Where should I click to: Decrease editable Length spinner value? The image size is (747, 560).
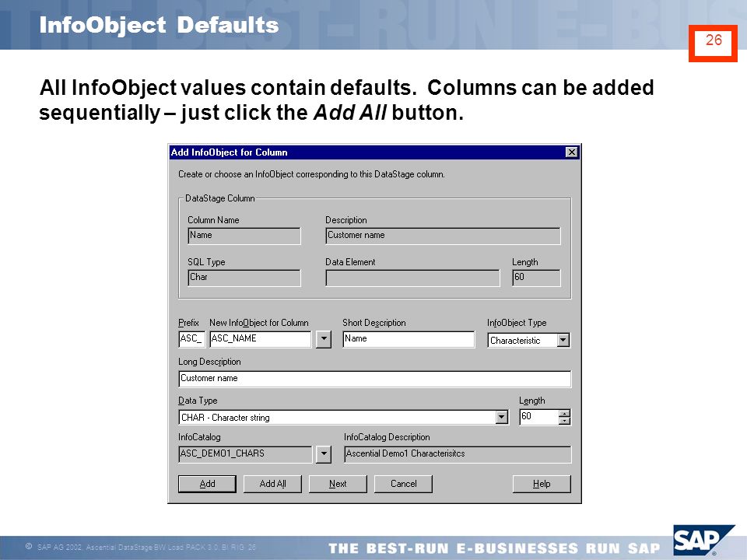click(x=565, y=421)
